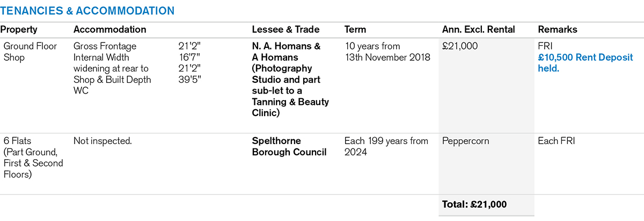Select the Accommodation column header

pos(109,30)
